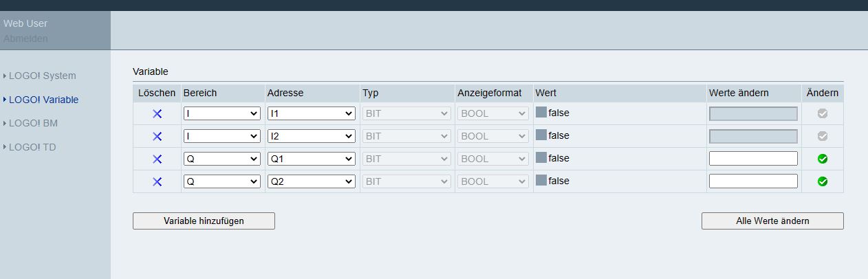Image resolution: width=868 pixels, height=279 pixels.
Task: Remove the Q2 variable row
Action: (157, 182)
